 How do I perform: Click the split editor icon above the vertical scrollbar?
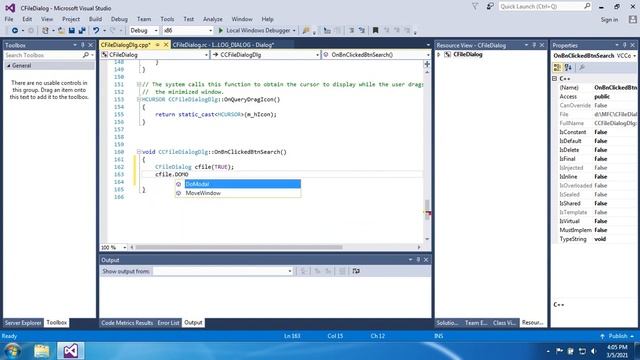point(427,64)
